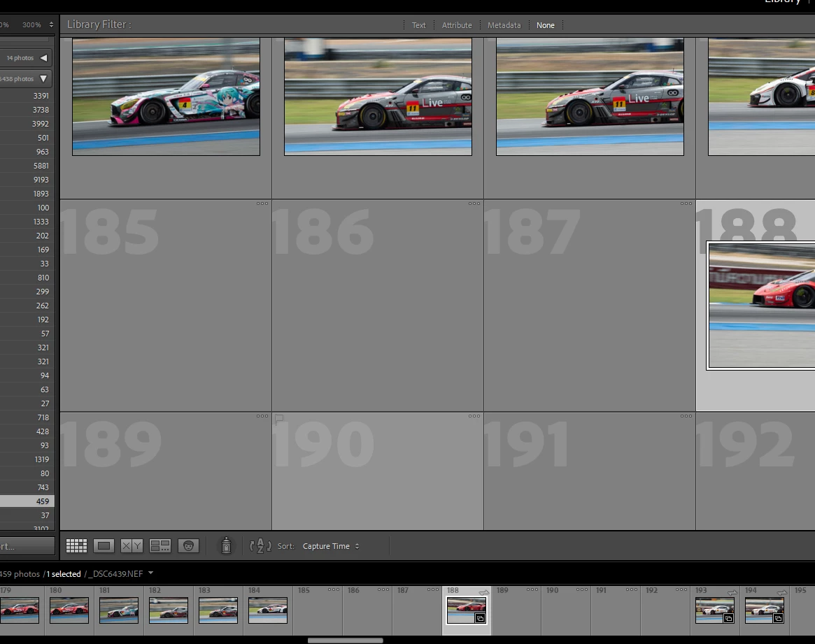Select the folder row with count 718
The image size is (815, 644).
pyautogui.click(x=27, y=417)
